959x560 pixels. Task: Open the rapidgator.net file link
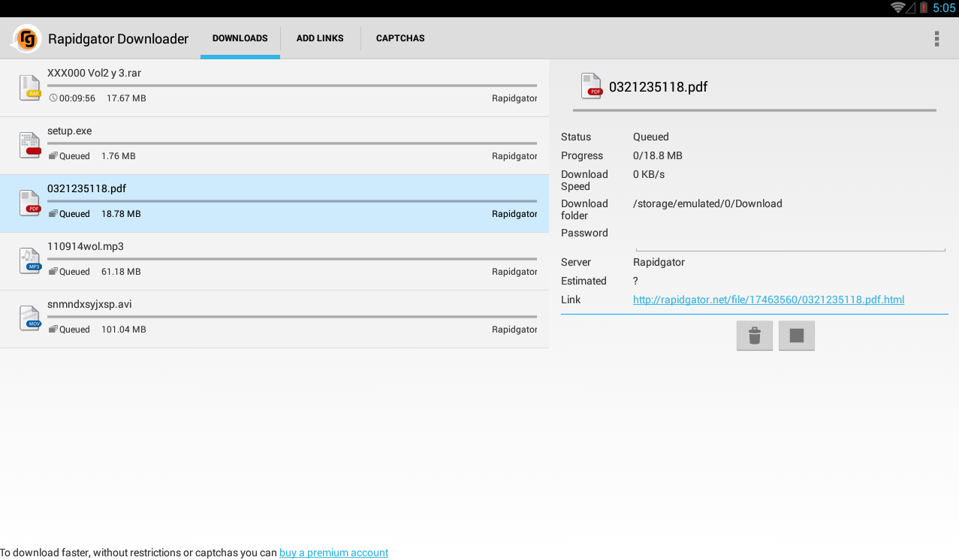pyautogui.click(x=768, y=300)
